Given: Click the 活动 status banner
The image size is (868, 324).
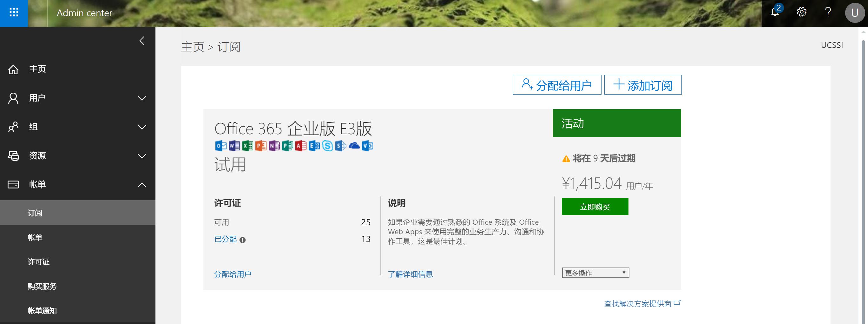Looking at the screenshot, I should coord(617,123).
